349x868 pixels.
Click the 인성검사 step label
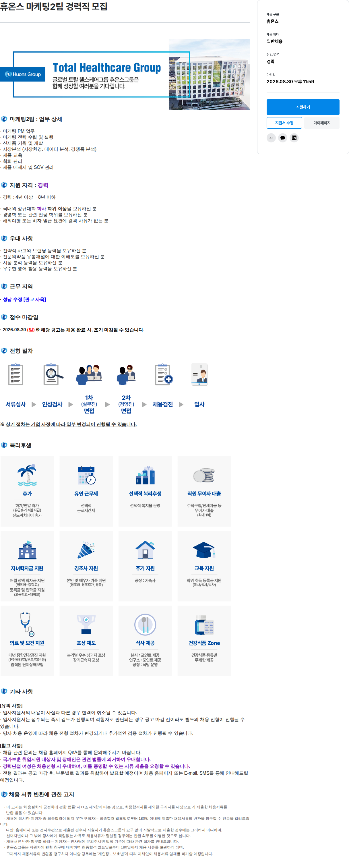(x=52, y=404)
